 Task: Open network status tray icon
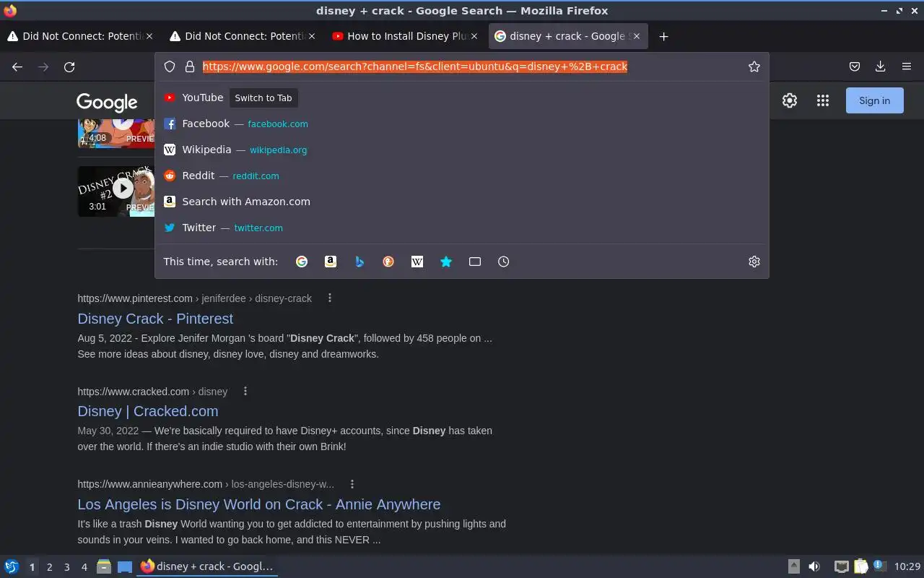coord(841,566)
